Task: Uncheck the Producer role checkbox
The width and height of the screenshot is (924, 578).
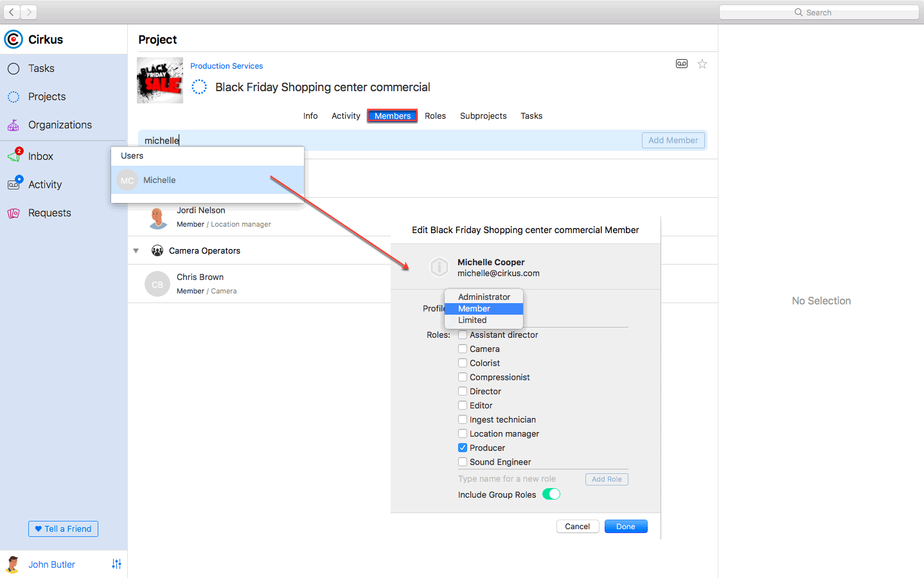Action: (462, 448)
